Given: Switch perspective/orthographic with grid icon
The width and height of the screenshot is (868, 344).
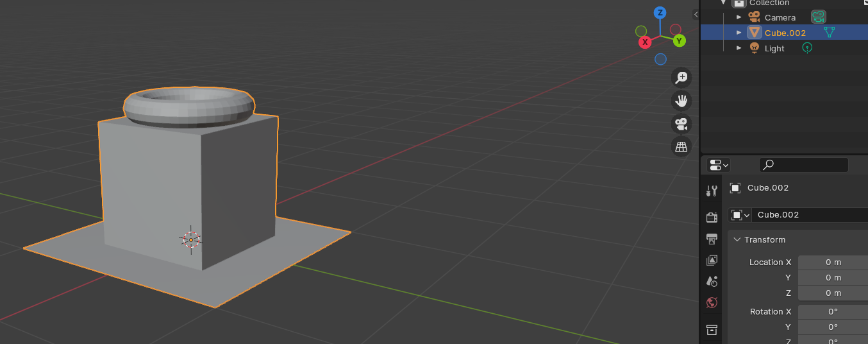Looking at the screenshot, I should (x=681, y=147).
